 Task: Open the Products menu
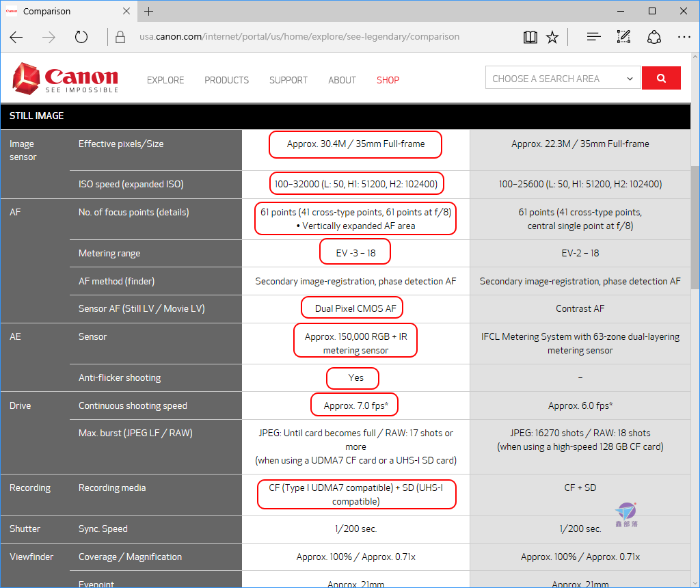[x=227, y=80]
